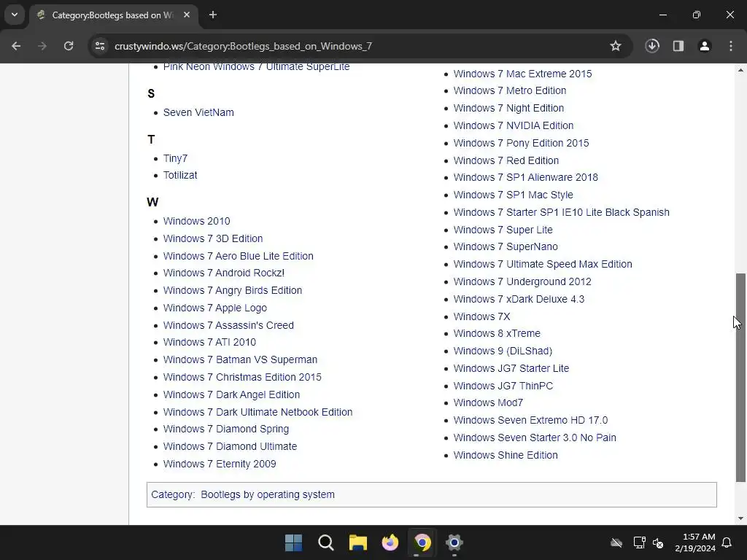Open Windows Shine Edition link
This screenshot has height=560, width=747.
506,455
